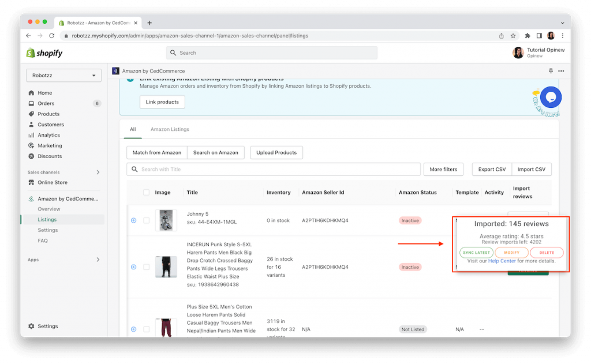Open the Robotzz store dropdown
Viewport: 591px width, 364px height.
[x=63, y=76]
